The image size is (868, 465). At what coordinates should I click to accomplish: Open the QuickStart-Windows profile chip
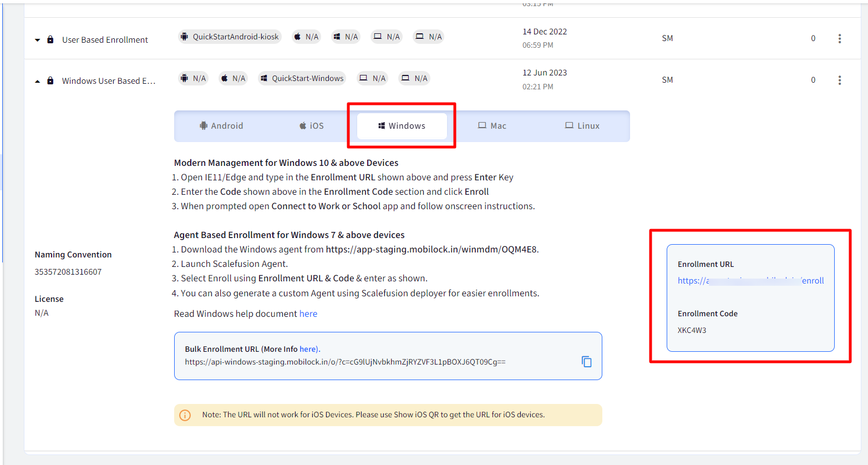click(302, 78)
